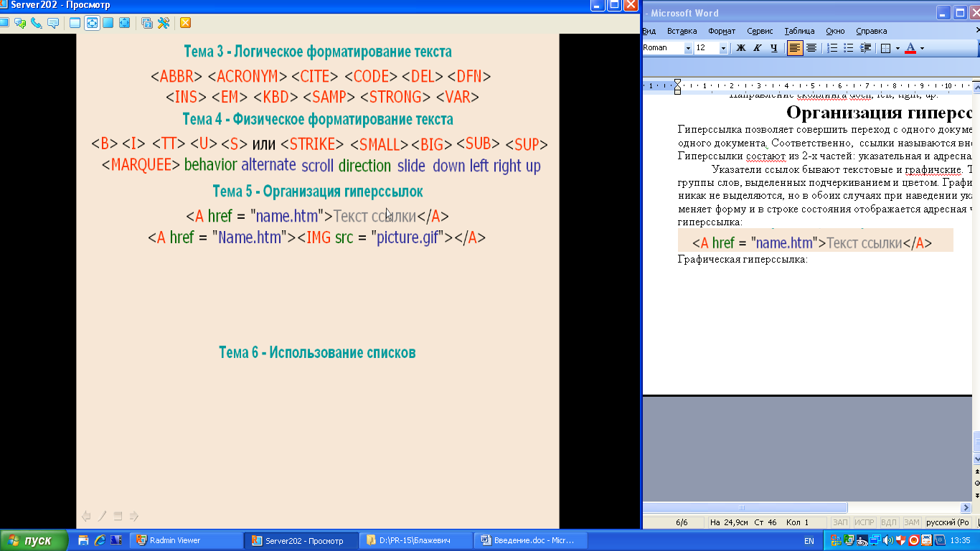Click the switch monitor icon in Radmin toolbar
Image resolution: width=980 pixels, height=551 pixels.
(146, 23)
